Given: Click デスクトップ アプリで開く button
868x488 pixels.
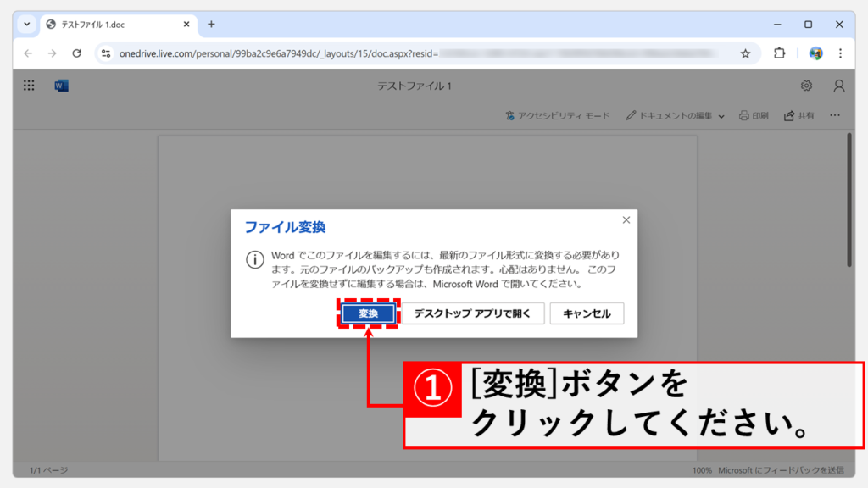Looking at the screenshot, I should pyautogui.click(x=471, y=313).
